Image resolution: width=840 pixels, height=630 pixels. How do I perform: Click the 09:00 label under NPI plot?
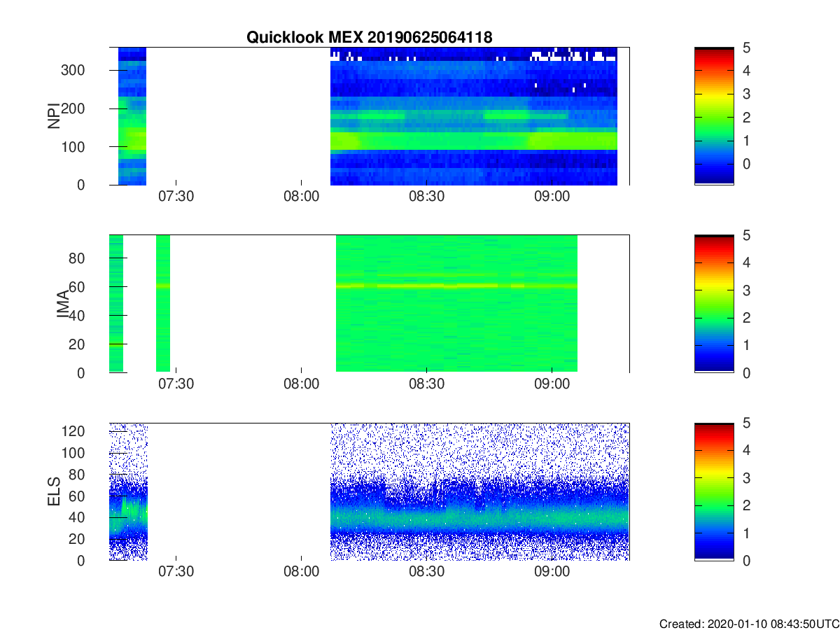552,197
